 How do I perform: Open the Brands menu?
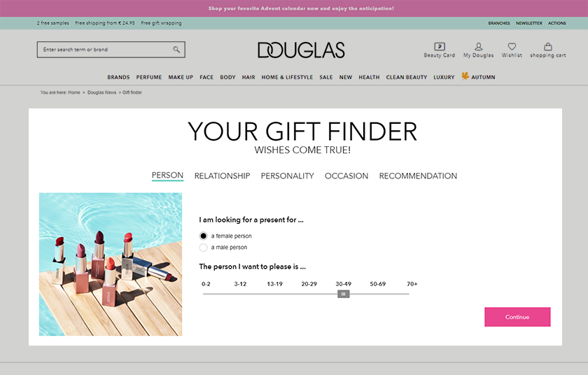(x=118, y=77)
